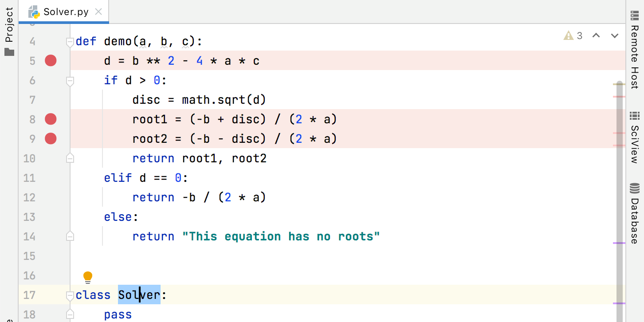Jump to previous warning with up arrow
Image resolution: width=644 pixels, height=322 pixels.
596,36
